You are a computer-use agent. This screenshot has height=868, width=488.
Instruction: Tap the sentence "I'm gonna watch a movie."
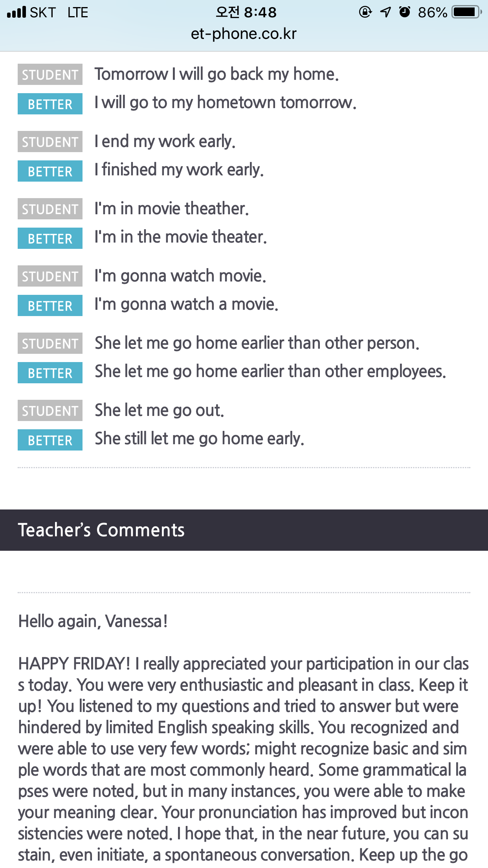[x=186, y=304]
